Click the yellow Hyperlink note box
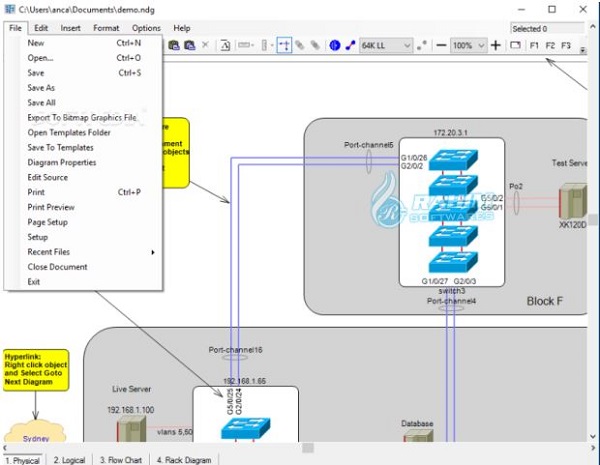Screen dimensions: 600x465 [35, 368]
